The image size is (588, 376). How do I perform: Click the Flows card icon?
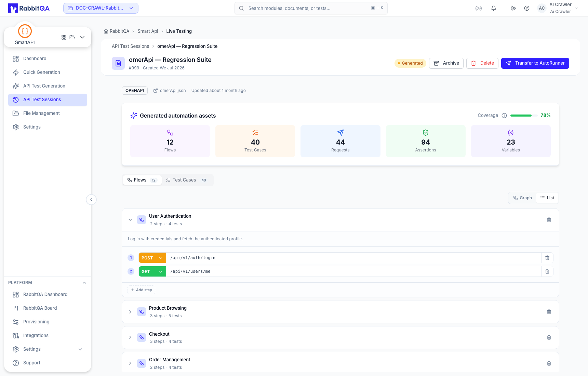pos(170,133)
